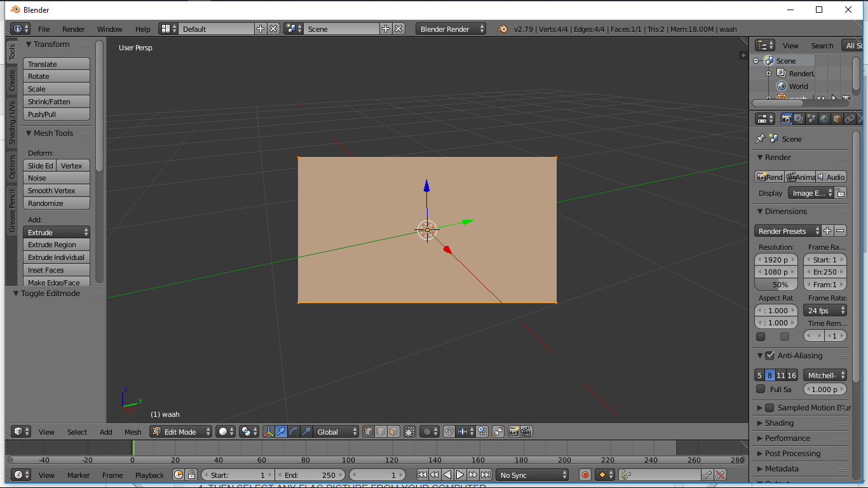Jump to the timeline start frame
The image size is (868, 488).
[x=422, y=475]
